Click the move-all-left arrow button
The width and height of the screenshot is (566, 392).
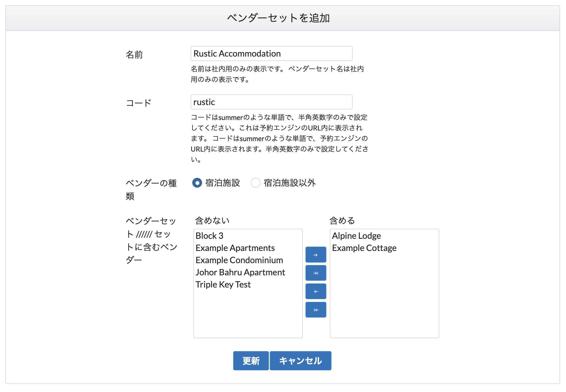[x=315, y=310]
